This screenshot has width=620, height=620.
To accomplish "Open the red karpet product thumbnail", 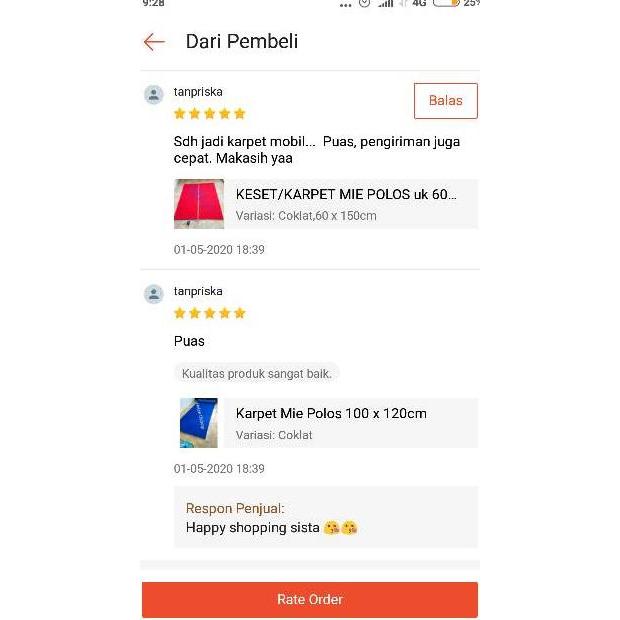I will 199,204.
